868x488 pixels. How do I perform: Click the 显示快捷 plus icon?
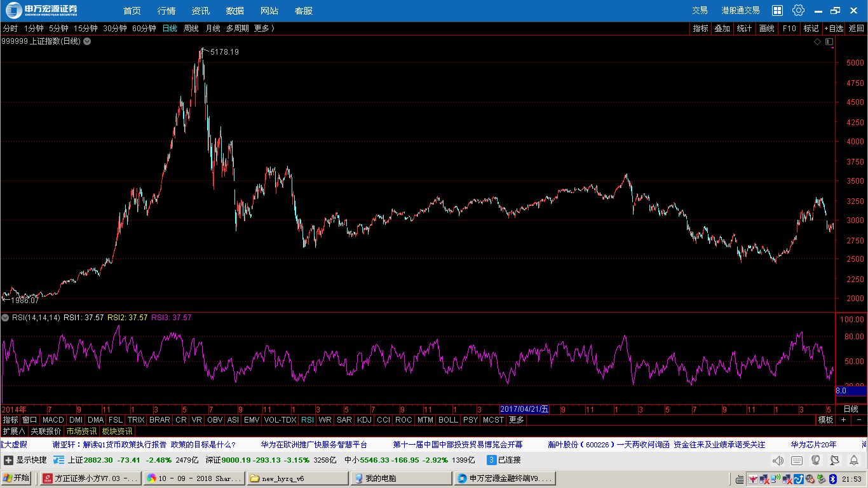point(8,460)
